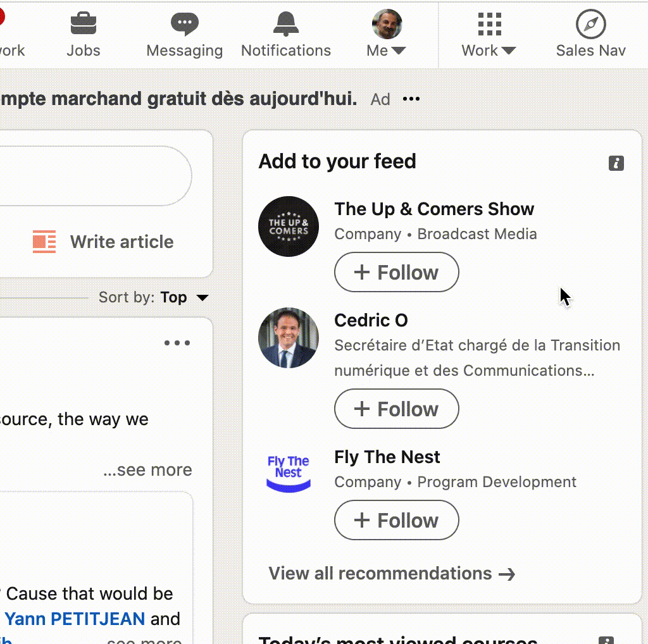Open Cedric O's profile picture
The width and height of the screenshot is (648, 644).
point(289,338)
